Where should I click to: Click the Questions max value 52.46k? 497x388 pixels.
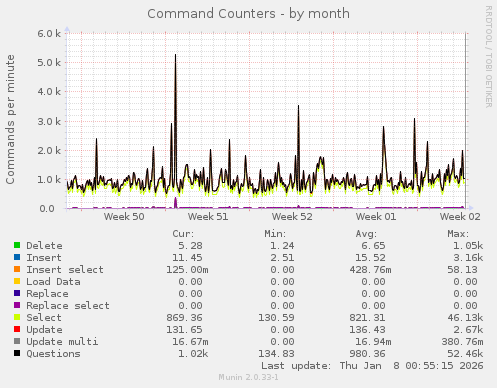point(465,354)
